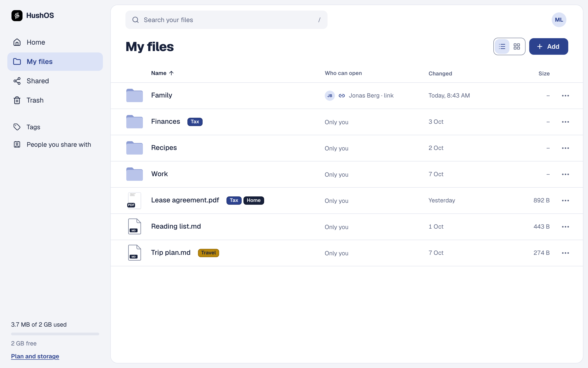Viewport: 588px width, 368px height.
Task: Open more options for Work folder
Action: coord(565,175)
